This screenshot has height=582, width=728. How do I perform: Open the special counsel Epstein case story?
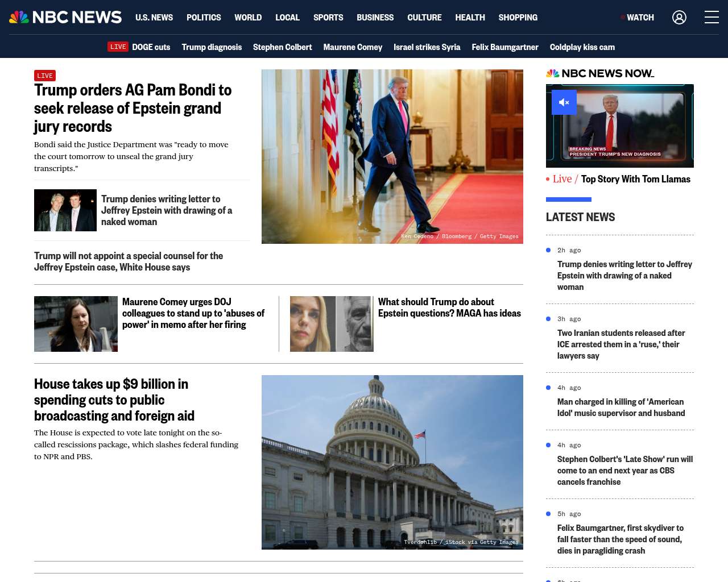(129, 261)
